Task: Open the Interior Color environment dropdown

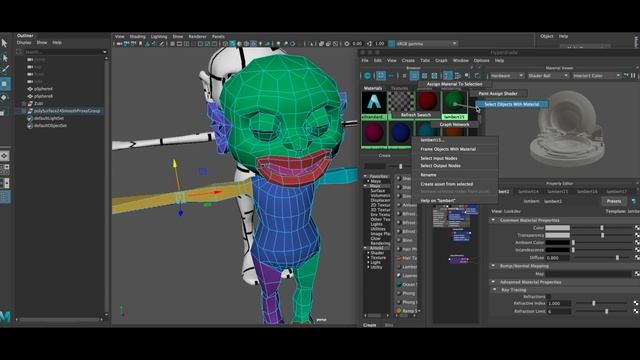Action: pyautogui.click(x=596, y=76)
